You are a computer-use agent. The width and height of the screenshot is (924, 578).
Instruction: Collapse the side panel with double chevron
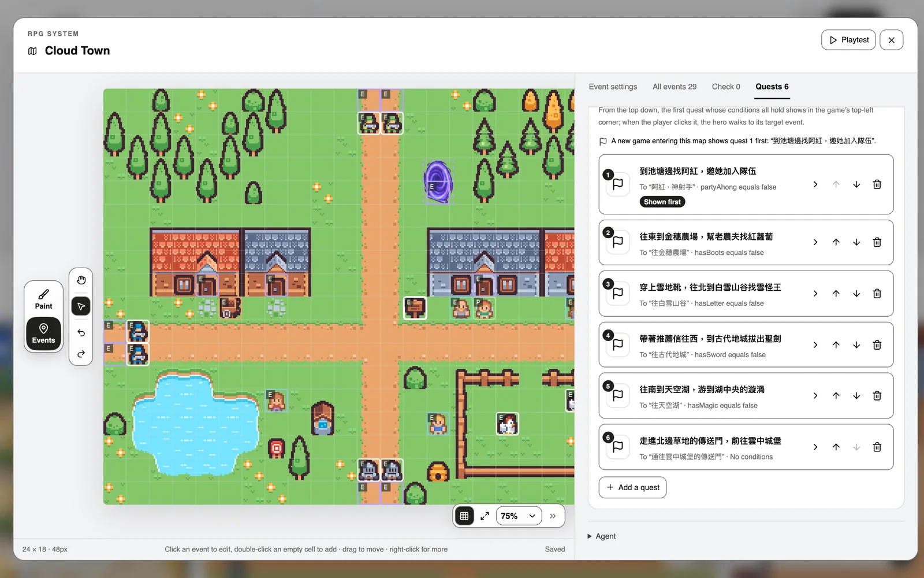click(x=553, y=516)
